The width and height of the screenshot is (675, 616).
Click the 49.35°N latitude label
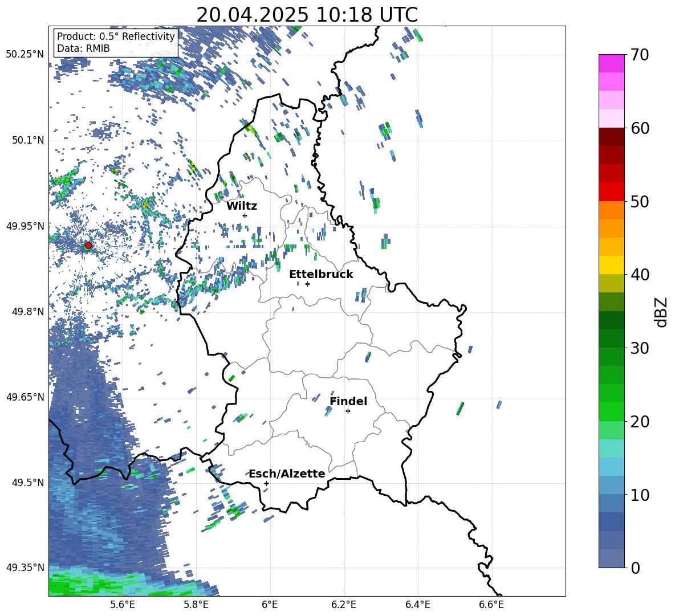(25, 568)
